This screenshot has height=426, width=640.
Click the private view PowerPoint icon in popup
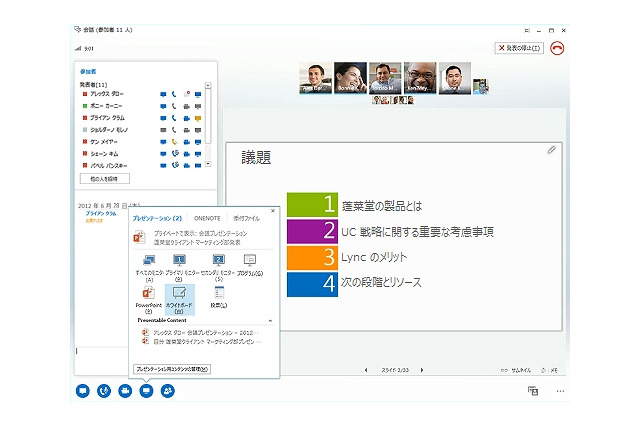pyautogui.click(x=140, y=237)
